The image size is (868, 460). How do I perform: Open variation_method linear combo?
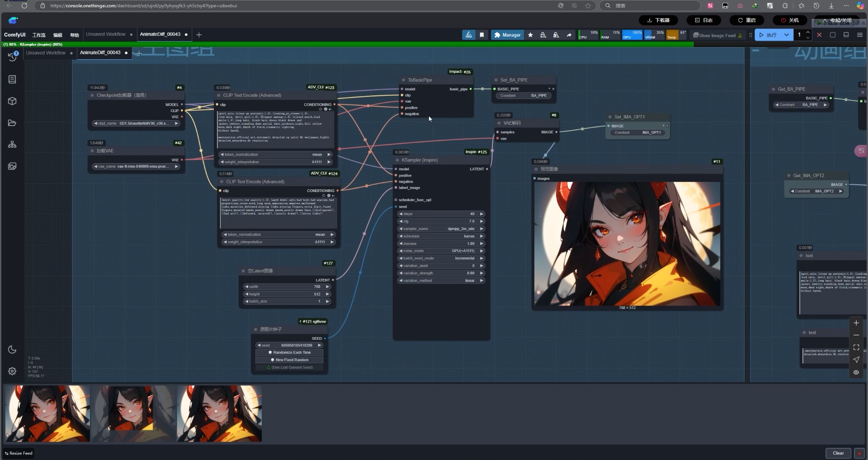pos(441,281)
